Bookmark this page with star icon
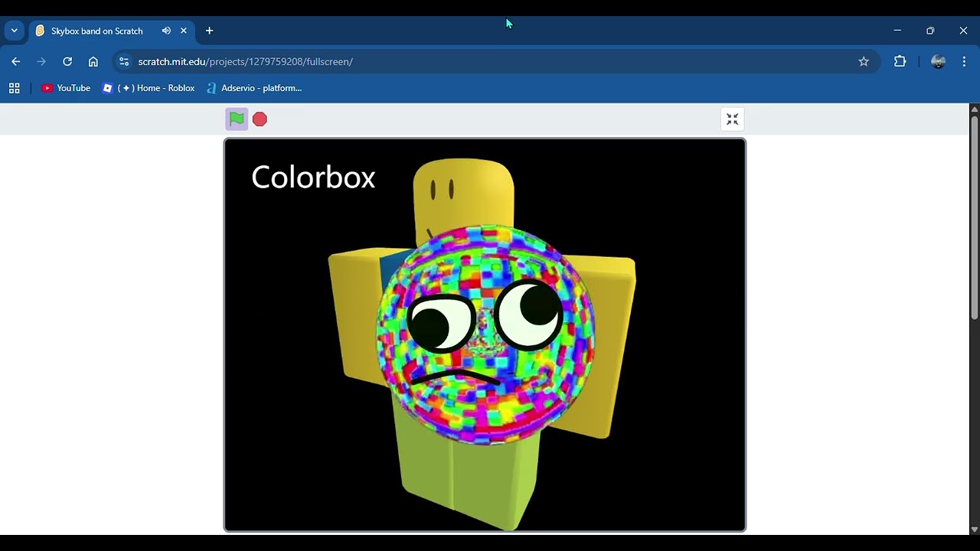980x551 pixels. tap(864, 61)
